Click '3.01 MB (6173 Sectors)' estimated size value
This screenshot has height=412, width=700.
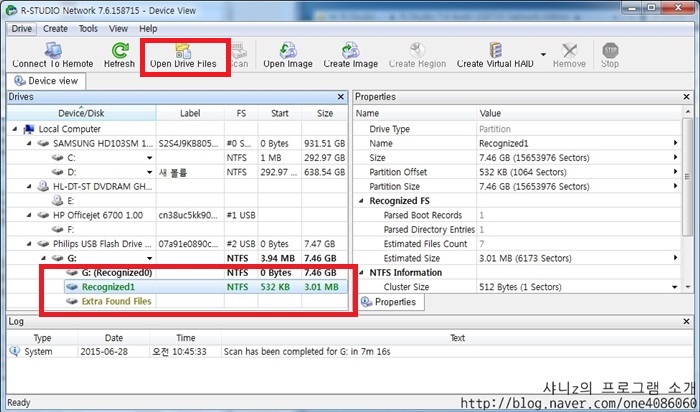click(x=525, y=258)
